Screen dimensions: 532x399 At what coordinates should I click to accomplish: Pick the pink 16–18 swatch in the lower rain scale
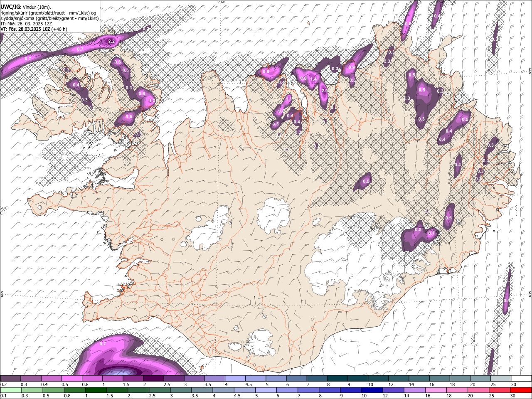point(436,390)
